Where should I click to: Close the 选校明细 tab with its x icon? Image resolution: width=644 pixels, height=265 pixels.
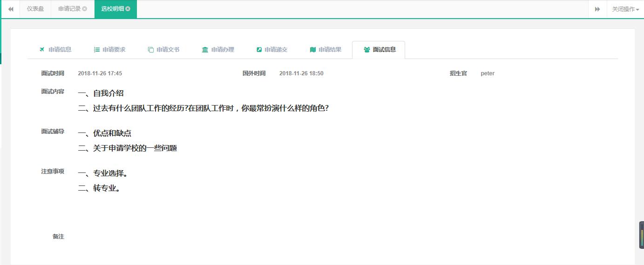[128, 9]
